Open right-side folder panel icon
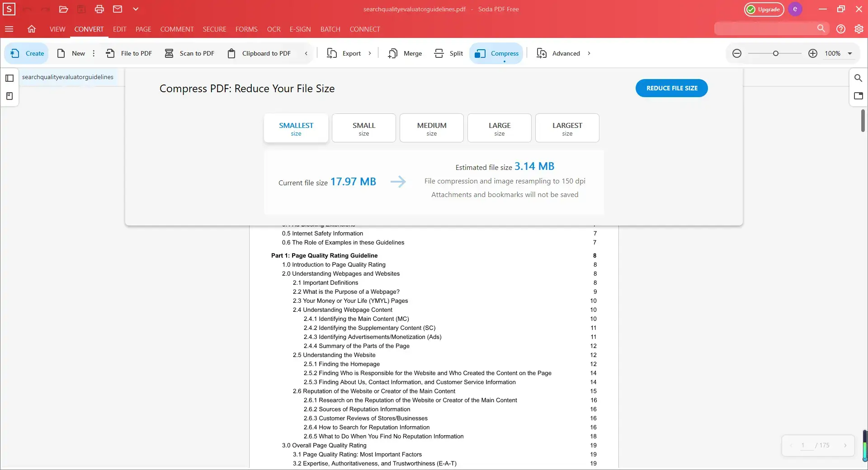This screenshot has height=470, width=868. tap(858, 96)
